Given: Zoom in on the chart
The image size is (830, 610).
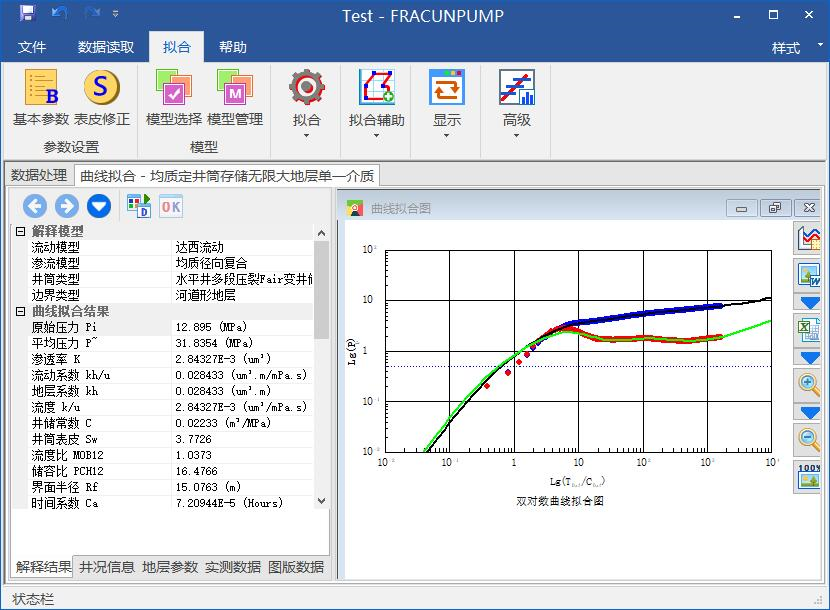Looking at the screenshot, I should point(808,384).
